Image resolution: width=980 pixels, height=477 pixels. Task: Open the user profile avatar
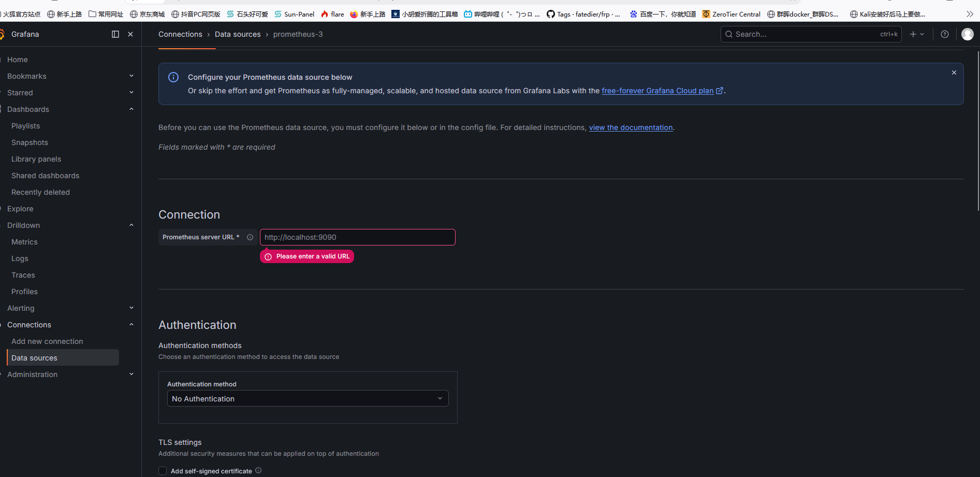tap(968, 34)
